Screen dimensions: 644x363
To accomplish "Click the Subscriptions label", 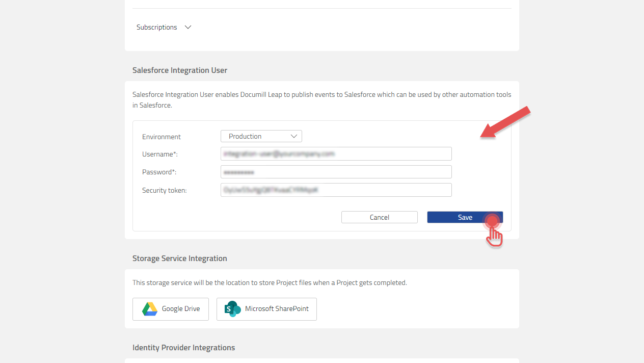I will tap(156, 27).
